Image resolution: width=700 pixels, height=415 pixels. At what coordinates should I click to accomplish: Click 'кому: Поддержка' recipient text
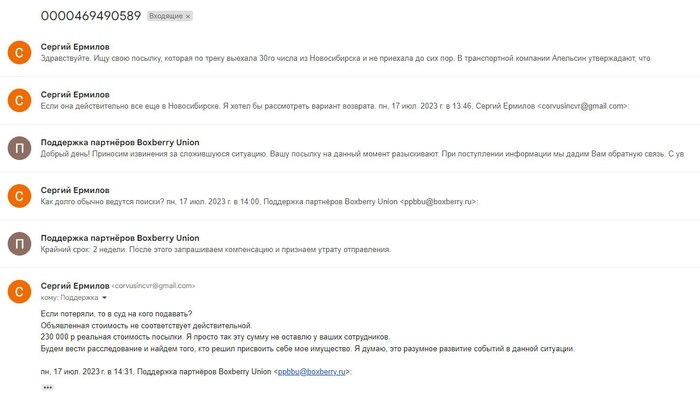(69, 298)
